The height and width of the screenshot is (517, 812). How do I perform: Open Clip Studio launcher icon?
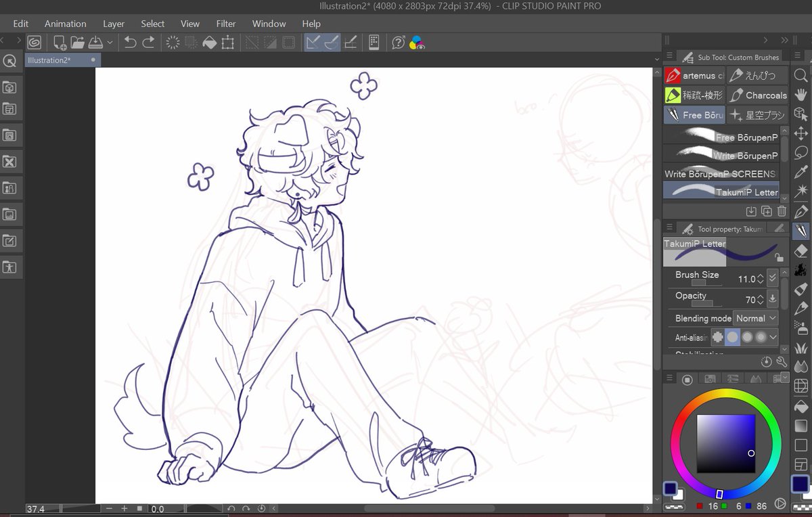[34, 43]
